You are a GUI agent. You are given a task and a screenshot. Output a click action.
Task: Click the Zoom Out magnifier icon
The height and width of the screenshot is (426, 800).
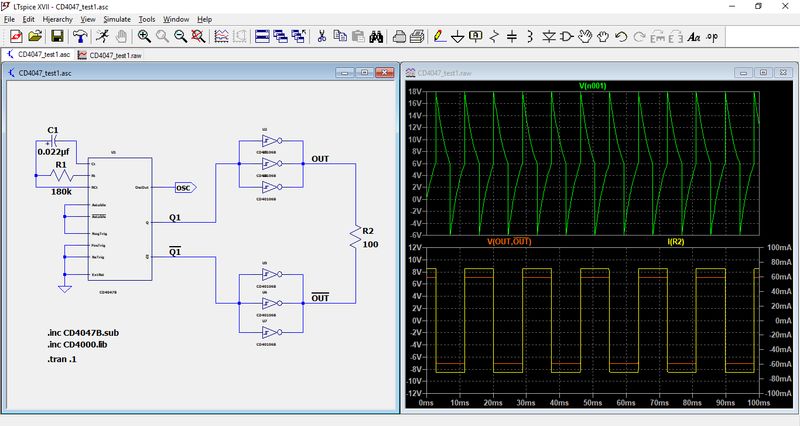click(x=180, y=36)
